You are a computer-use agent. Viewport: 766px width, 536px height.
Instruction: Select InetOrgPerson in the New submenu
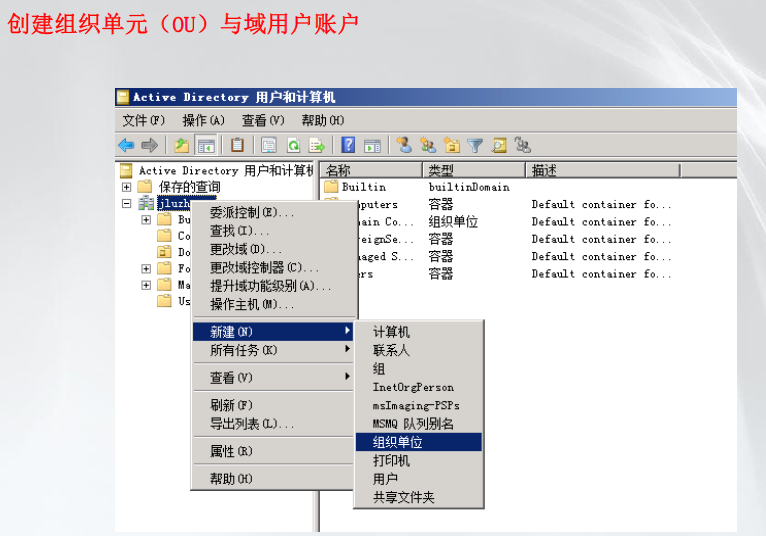[x=419, y=387]
